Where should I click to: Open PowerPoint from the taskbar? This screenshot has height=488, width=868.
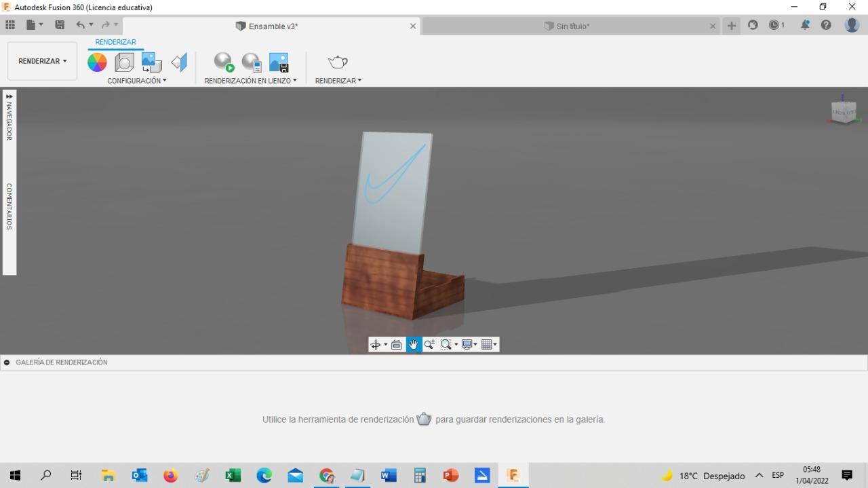[x=451, y=476]
